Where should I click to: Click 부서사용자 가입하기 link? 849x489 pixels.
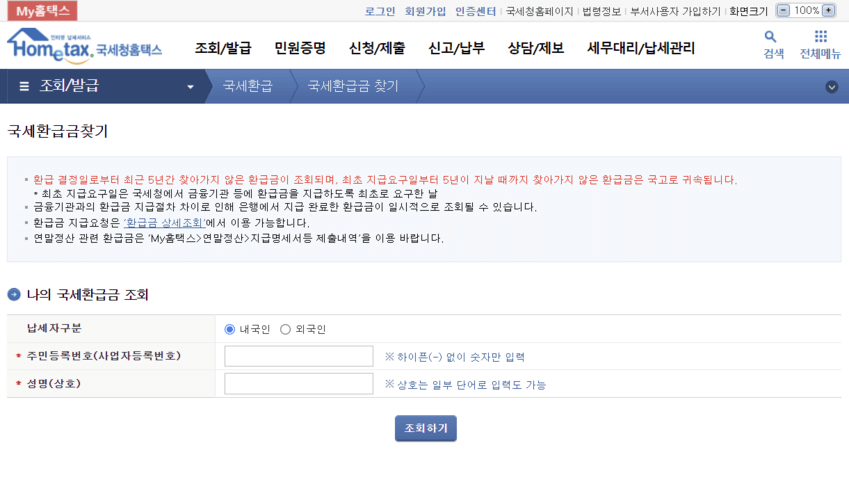coord(675,11)
